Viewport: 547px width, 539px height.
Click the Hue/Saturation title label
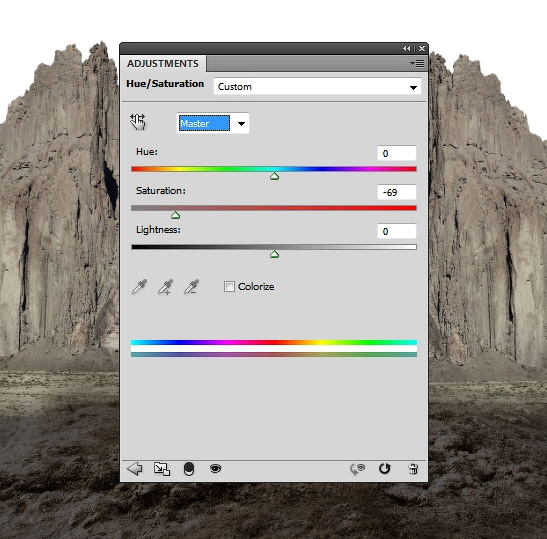165,84
